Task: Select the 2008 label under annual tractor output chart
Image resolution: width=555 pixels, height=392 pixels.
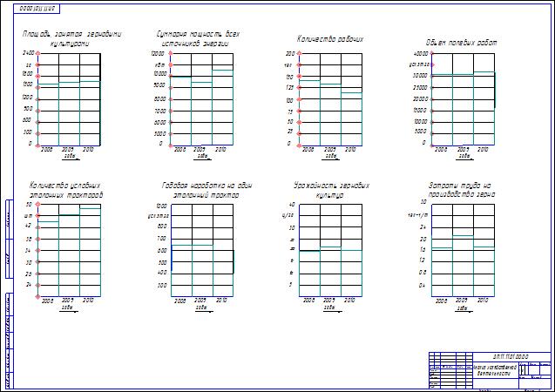Action: point(180,301)
